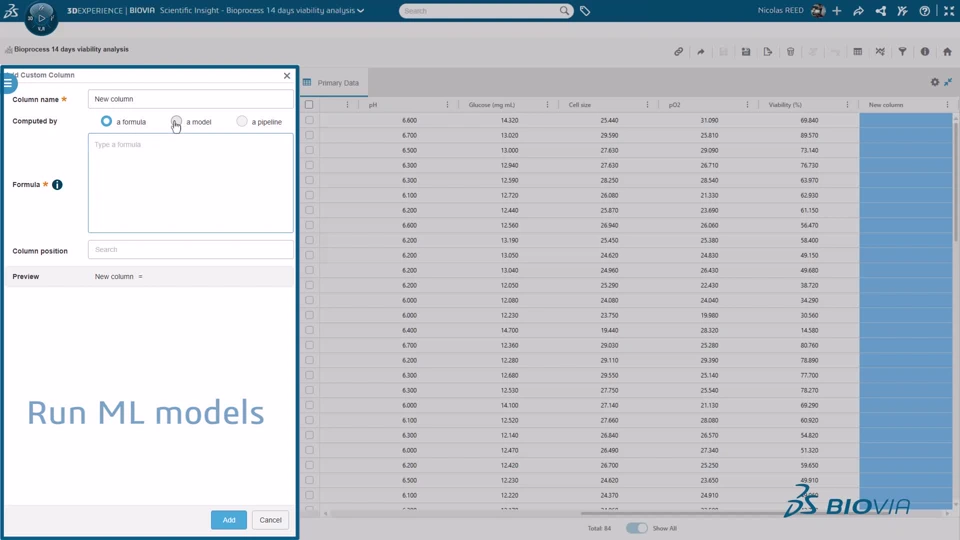Click the Formula info icon
The image size is (960, 540).
57,184
